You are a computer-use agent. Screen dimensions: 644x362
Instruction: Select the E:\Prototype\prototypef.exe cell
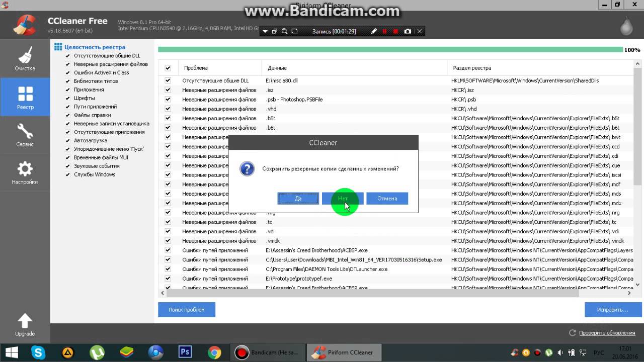[x=299, y=279]
